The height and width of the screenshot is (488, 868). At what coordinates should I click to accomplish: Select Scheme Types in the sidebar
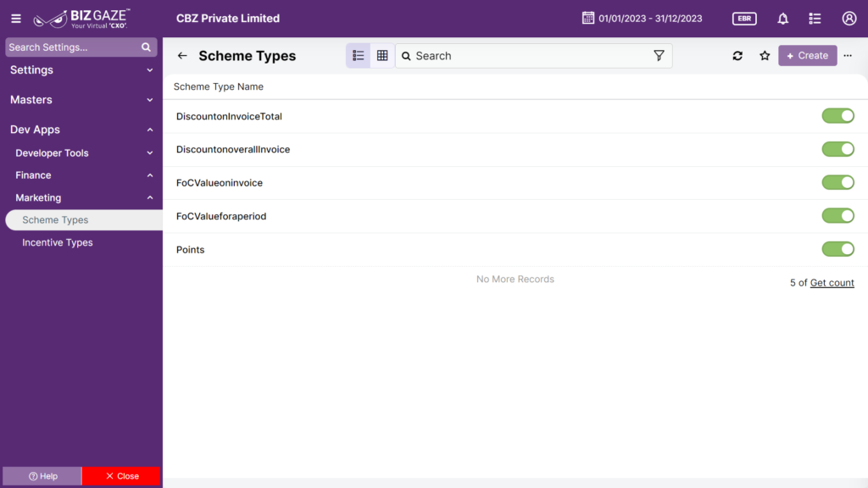[x=84, y=220]
